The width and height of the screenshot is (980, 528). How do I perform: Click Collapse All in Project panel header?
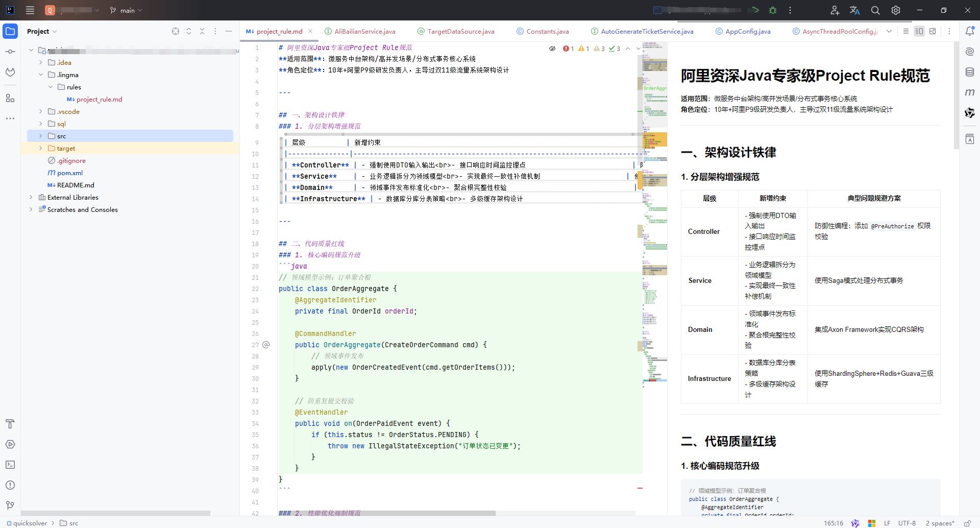tap(202, 31)
